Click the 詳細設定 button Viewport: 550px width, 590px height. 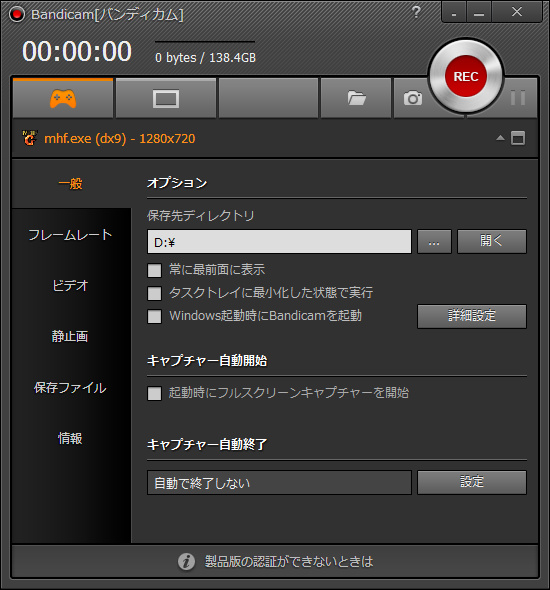click(472, 316)
